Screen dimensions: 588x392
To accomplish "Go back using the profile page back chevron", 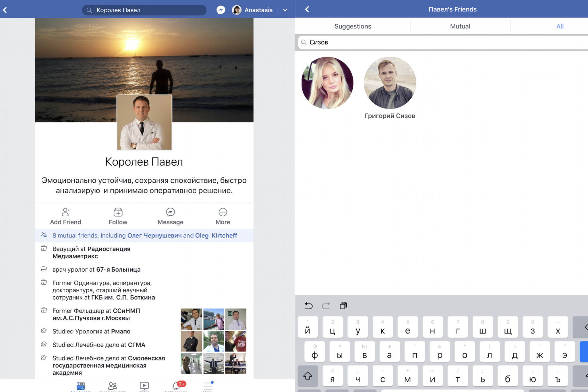I will pos(5,10).
